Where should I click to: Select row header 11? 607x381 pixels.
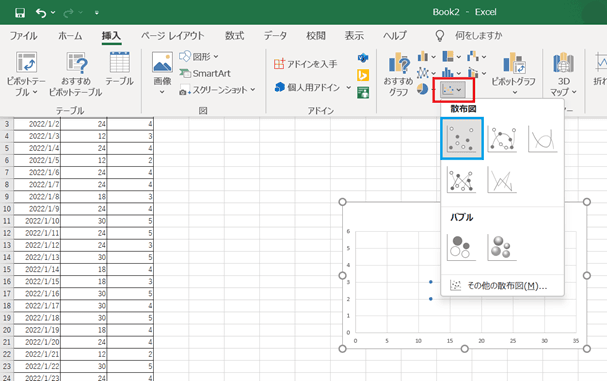[x=7, y=221]
